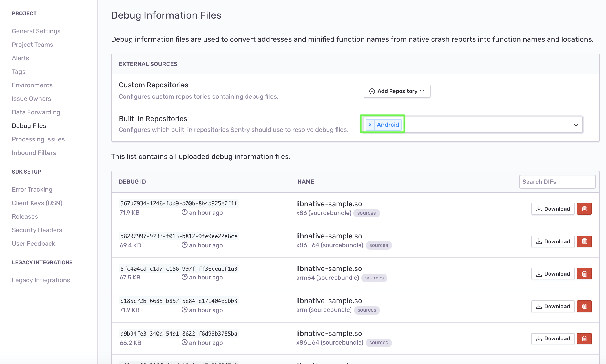Screen dimensions: 606x364
Task: Download the 567b7934 x86 debug file
Action: (553, 209)
